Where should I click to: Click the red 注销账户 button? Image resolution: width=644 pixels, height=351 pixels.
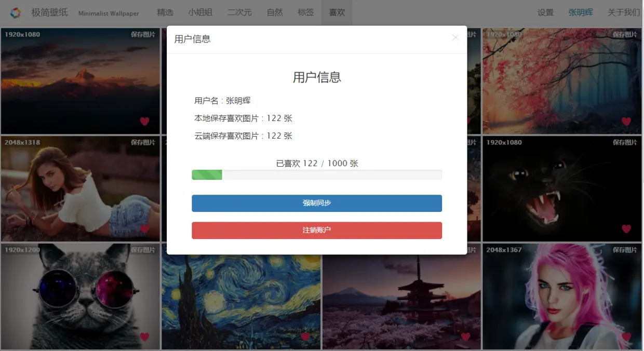tap(317, 230)
